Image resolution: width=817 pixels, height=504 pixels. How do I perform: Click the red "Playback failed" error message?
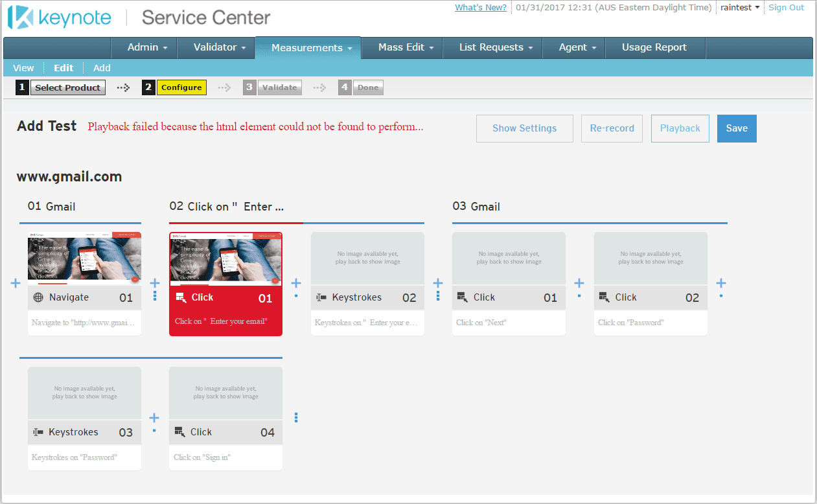coord(255,126)
